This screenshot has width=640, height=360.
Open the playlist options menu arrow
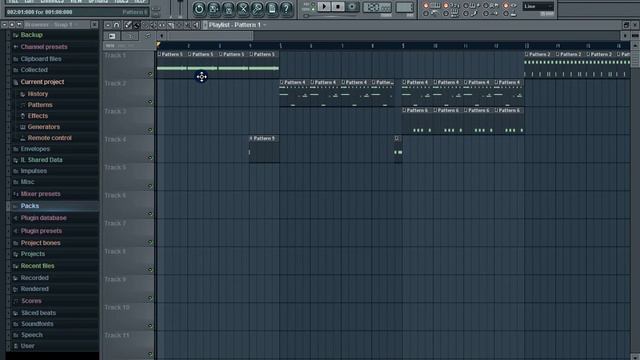[108, 25]
